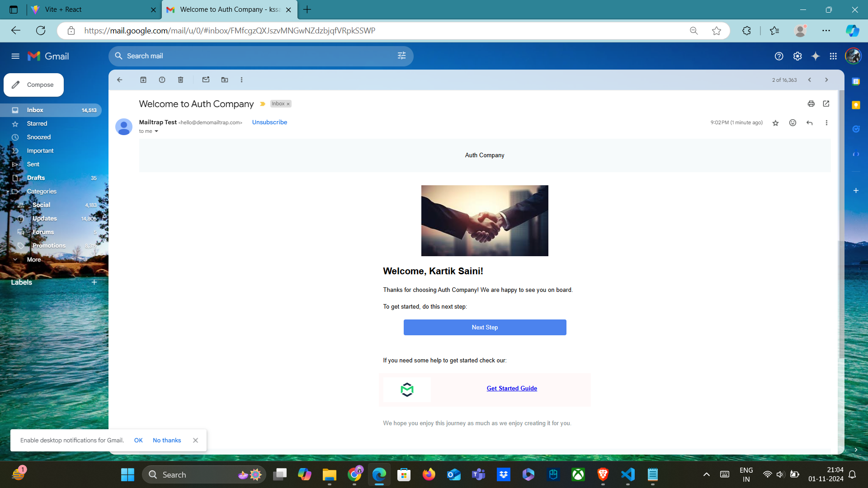Open Windows Start menu
The width and height of the screenshot is (868, 488).
(127, 475)
